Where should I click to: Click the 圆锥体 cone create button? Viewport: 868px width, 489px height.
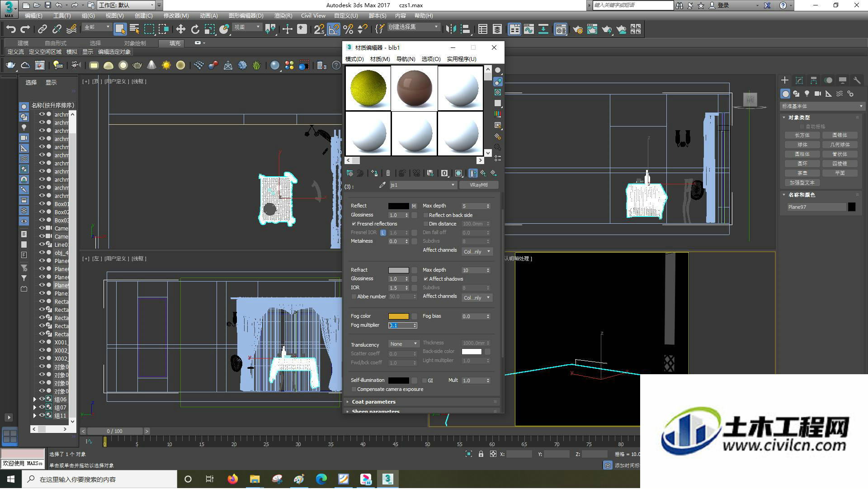[840, 135]
